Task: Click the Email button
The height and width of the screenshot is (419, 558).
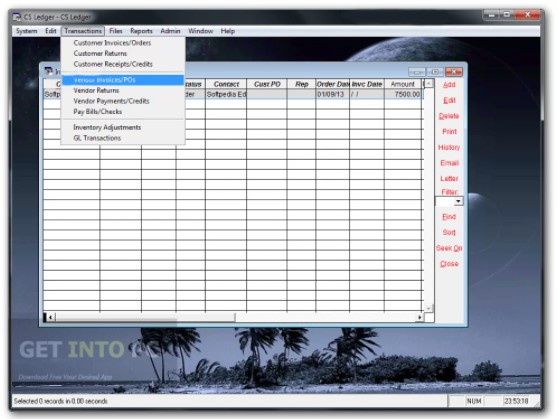Action: pos(449,163)
